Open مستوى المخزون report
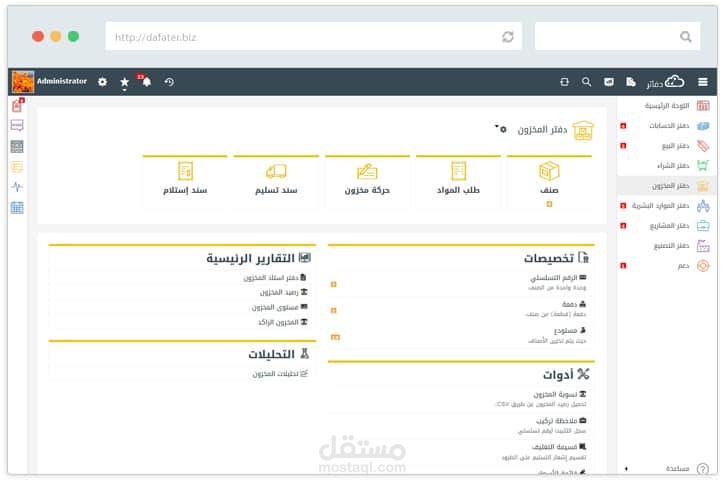 (x=275, y=307)
